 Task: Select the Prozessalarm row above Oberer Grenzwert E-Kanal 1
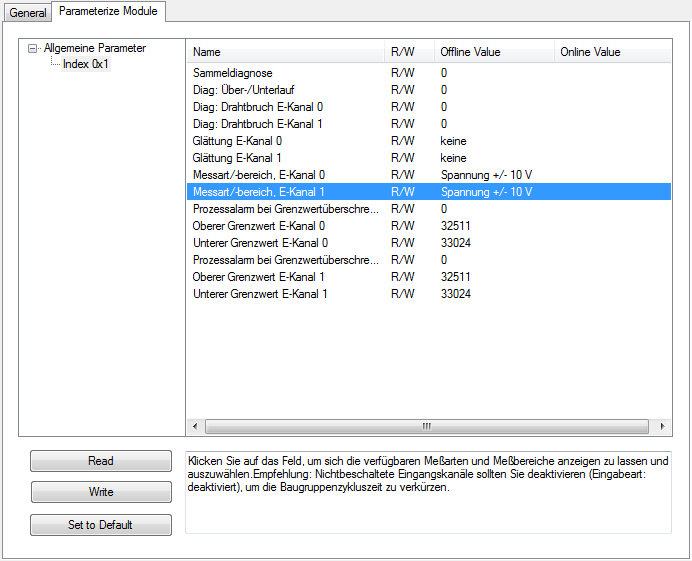click(429, 260)
